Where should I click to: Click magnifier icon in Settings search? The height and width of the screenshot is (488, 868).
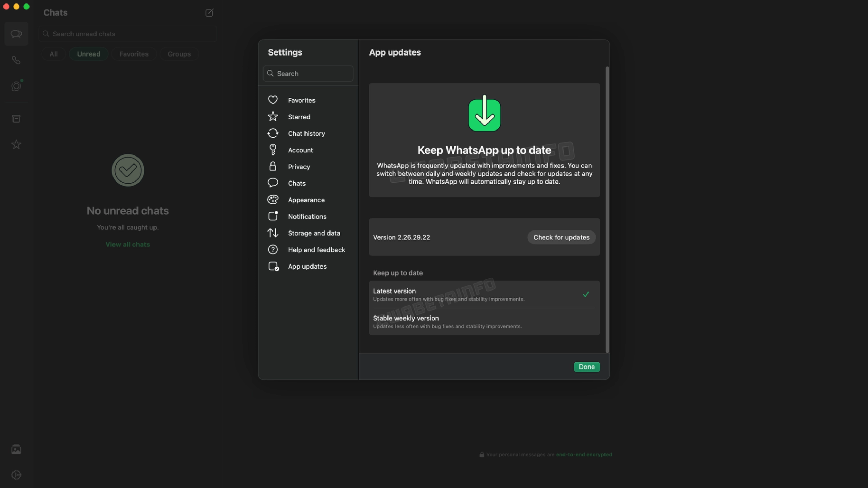[x=270, y=73]
